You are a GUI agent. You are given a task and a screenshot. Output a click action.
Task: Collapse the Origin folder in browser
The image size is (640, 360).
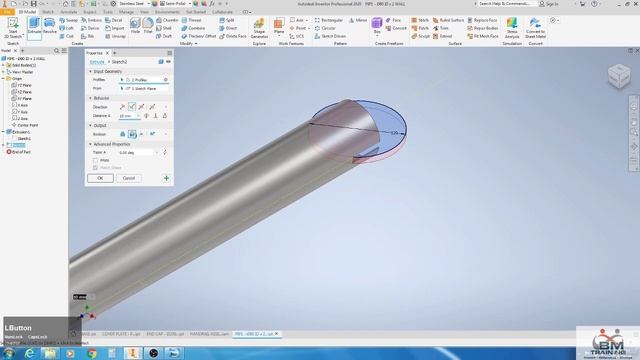pos(3,78)
